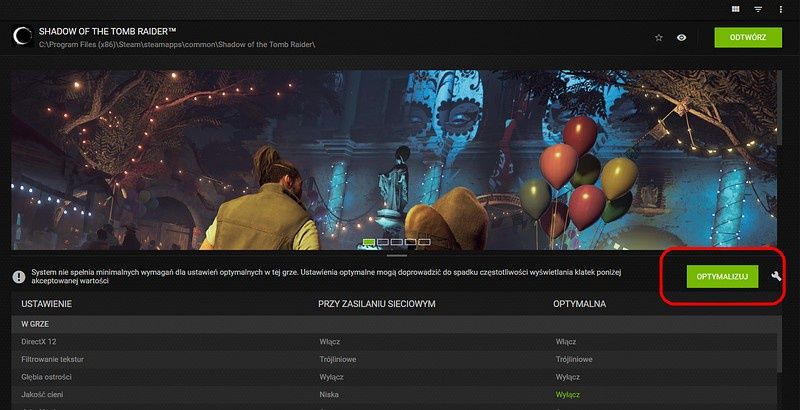800x410 pixels.
Task: Click the panel collapse handle below screenshot
Action: [x=397, y=255]
